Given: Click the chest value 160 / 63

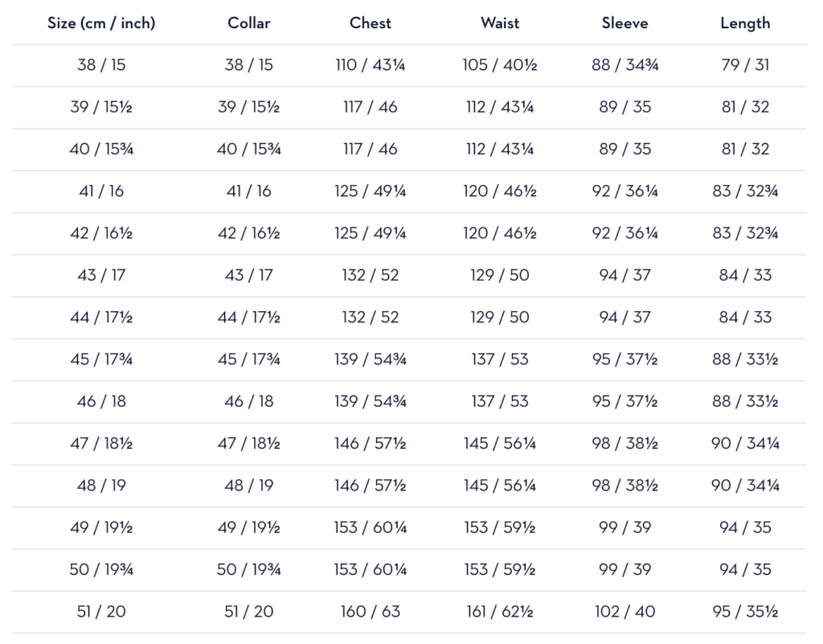Looking at the screenshot, I should 371,612.
